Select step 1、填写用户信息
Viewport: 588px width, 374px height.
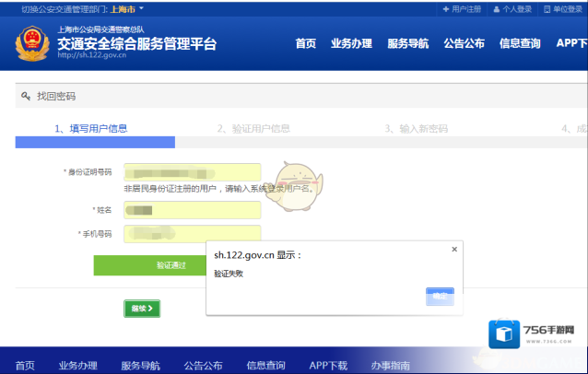click(x=91, y=129)
